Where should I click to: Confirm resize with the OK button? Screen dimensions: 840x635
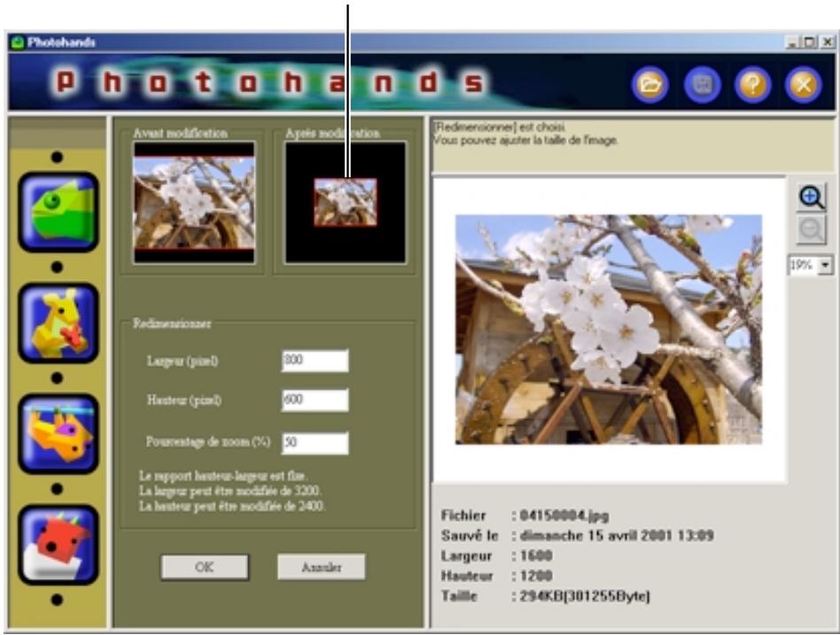[205, 567]
